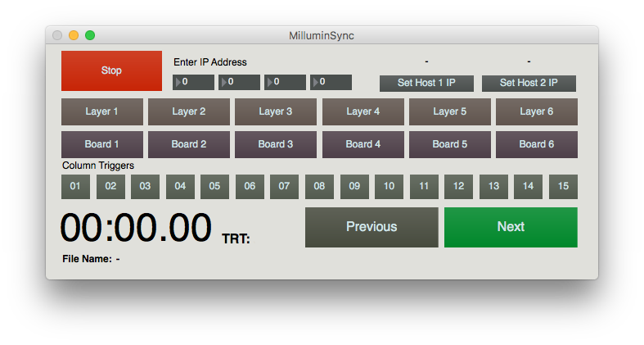Select Board 5

[449, 144]
